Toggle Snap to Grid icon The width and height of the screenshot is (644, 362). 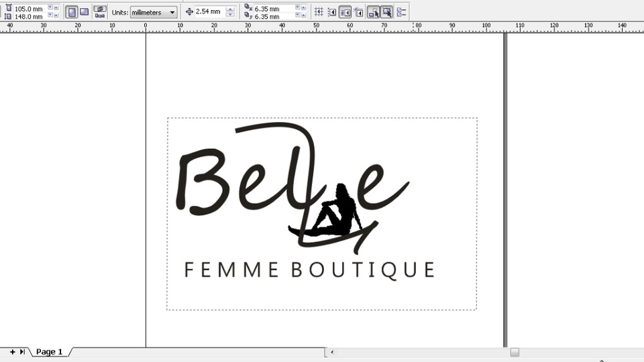pos(319,12)
